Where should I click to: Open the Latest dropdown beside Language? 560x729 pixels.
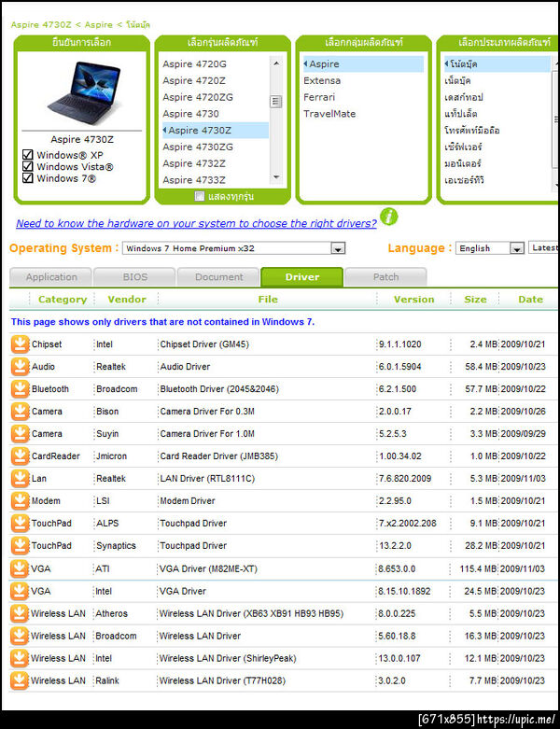click(x=544, y=247)
